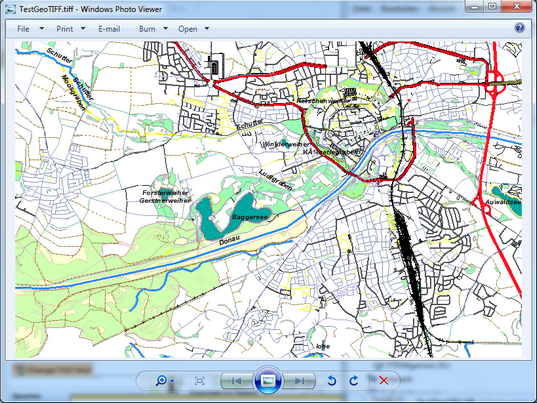This screenshot has height=403, width=537.
Task: Click the Moosgraben label on the map
Action: pos(73,93)
